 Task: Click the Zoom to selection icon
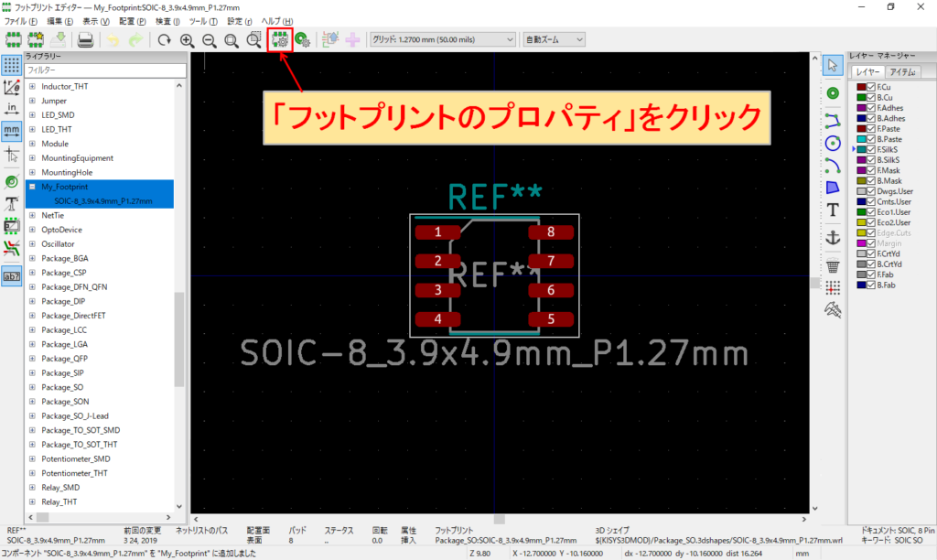tap(254, 39)
